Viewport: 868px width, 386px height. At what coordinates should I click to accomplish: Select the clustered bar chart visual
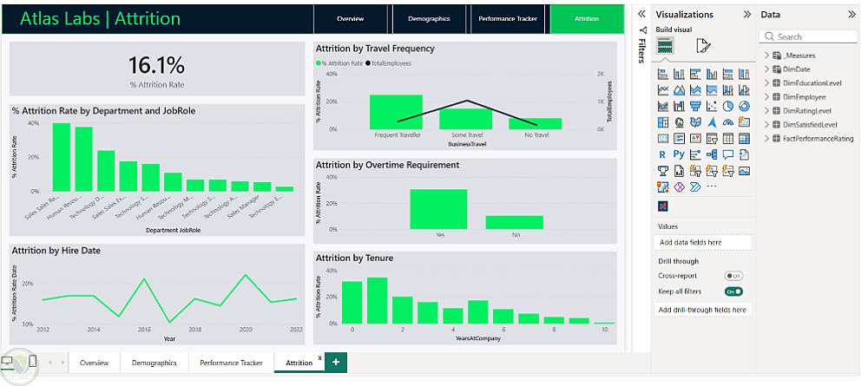(695, 74)
